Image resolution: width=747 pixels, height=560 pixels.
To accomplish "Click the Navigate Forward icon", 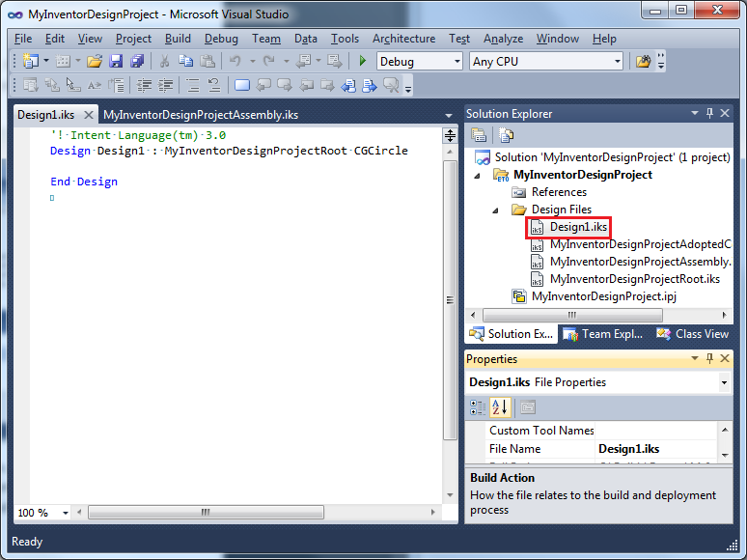I will click(335, 61).
